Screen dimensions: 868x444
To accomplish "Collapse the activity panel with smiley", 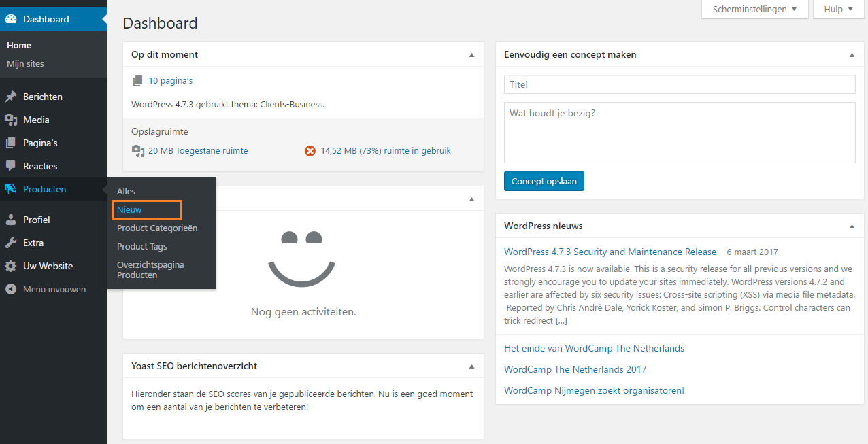I will click(x=471, y=199).
